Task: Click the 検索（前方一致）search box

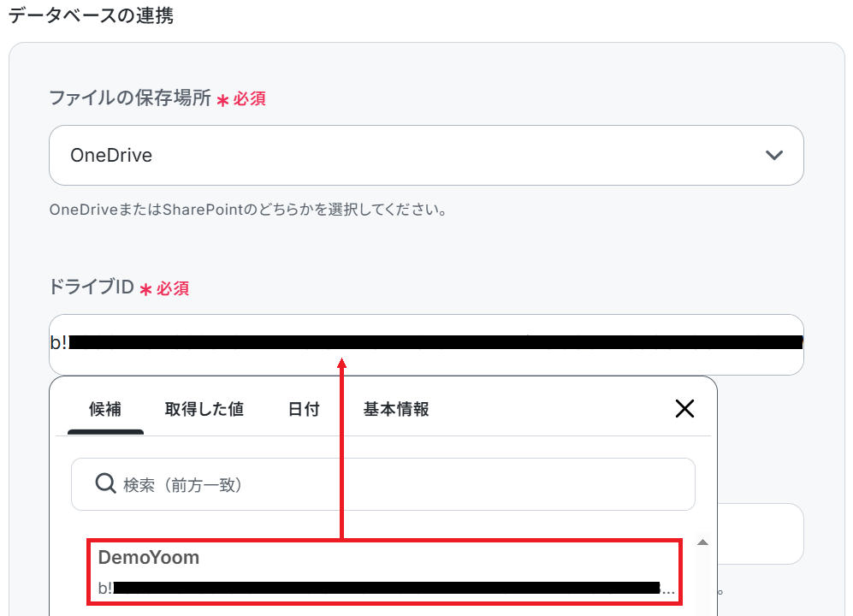Action: coord(383,484)
